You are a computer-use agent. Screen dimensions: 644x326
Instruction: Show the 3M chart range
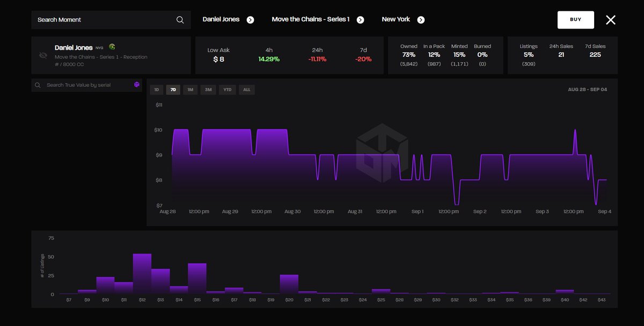pos(208,90)
